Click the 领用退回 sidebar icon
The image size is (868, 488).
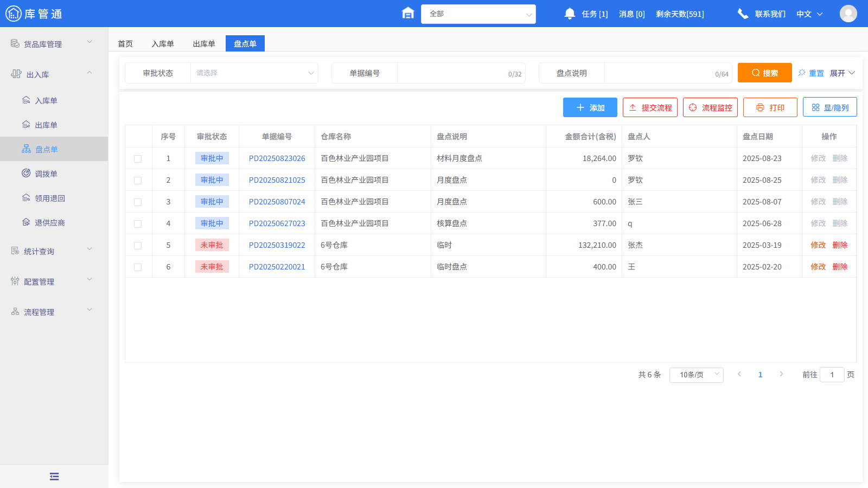pyautogui.click(x=26, y=198)
